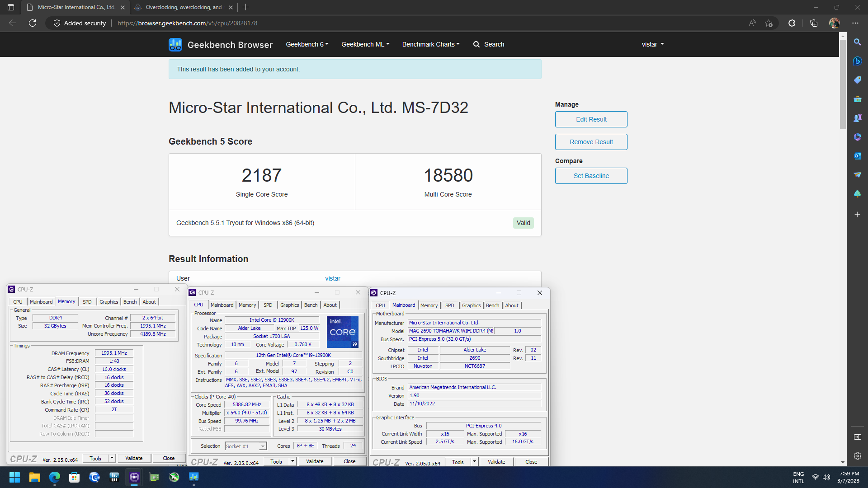Open the Windows Start menu
868x488 pixels.
click(x=14, y=477)
